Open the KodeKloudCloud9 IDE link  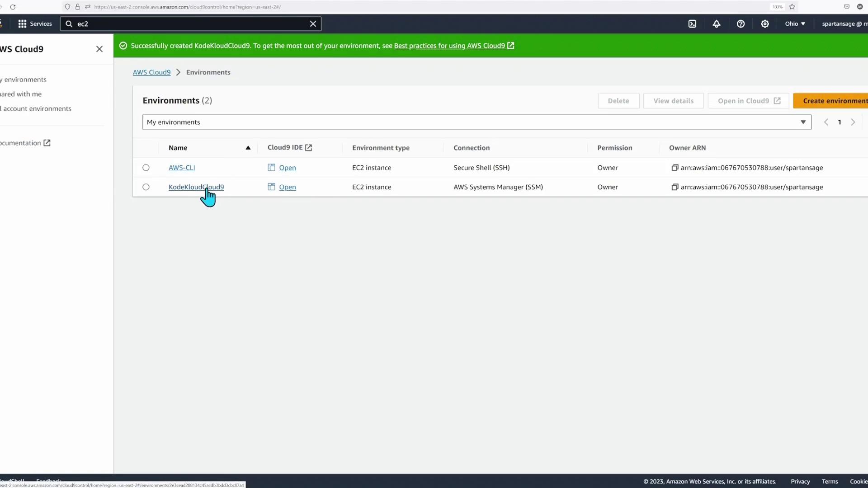pos(287,187)
